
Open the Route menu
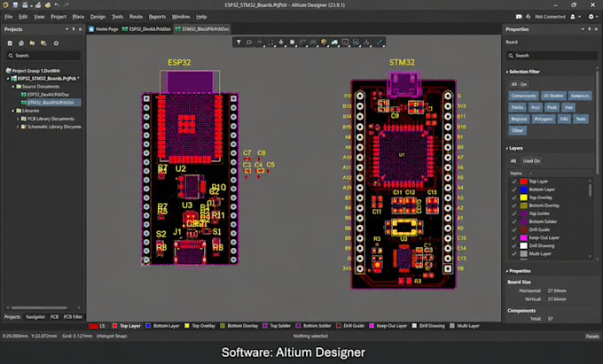pyautogui.click(x=136, y=17)
